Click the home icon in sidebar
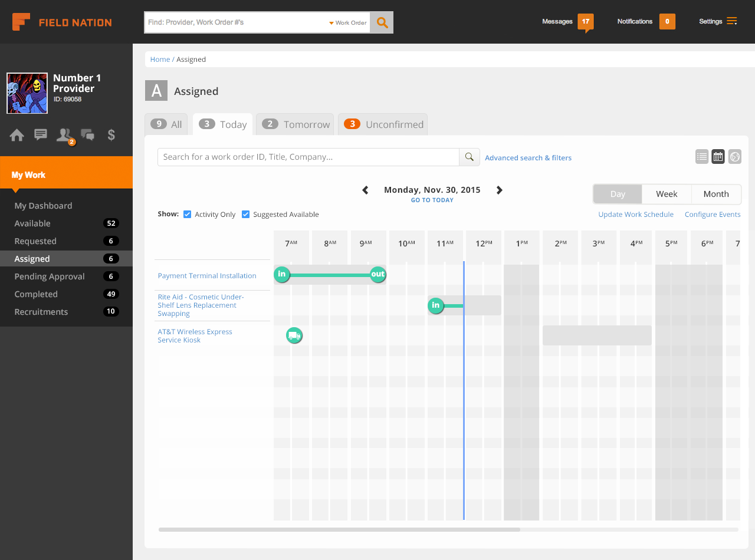 pyautogui.click(x=17, y=135)
